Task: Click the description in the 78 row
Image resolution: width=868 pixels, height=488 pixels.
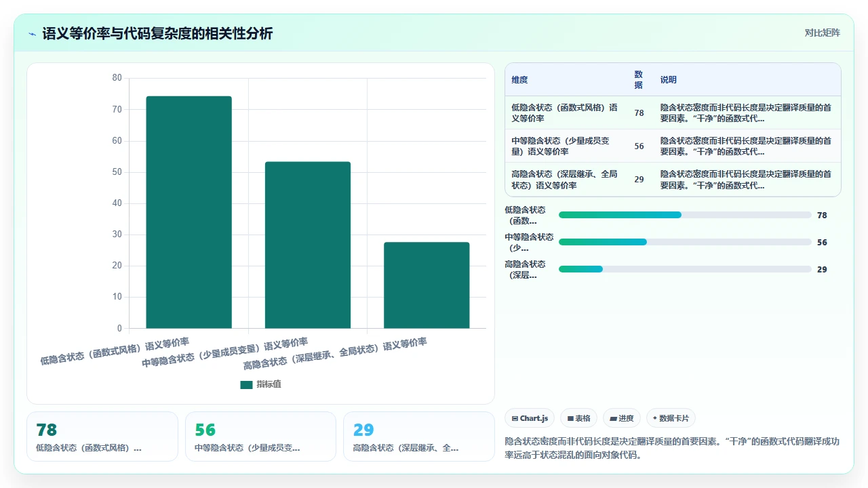Action: coord(746,113)
